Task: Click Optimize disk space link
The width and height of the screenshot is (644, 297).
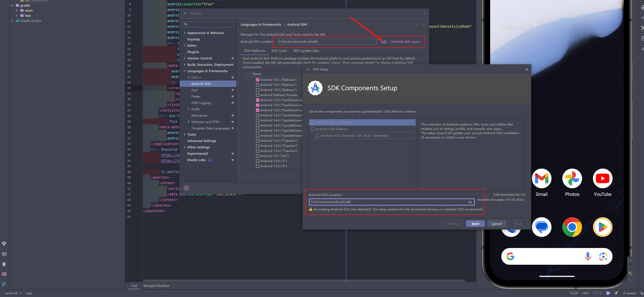Action: (x=405, y=42)
